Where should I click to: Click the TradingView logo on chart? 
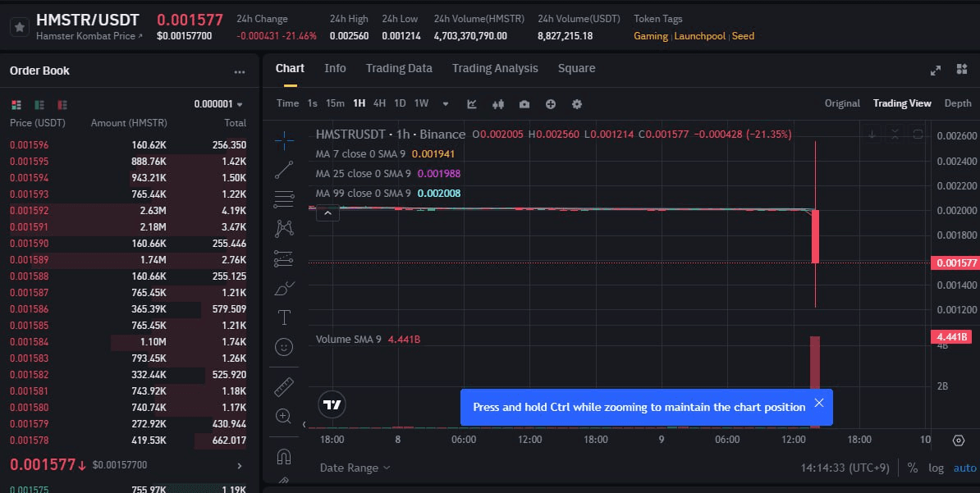(332, 405)
